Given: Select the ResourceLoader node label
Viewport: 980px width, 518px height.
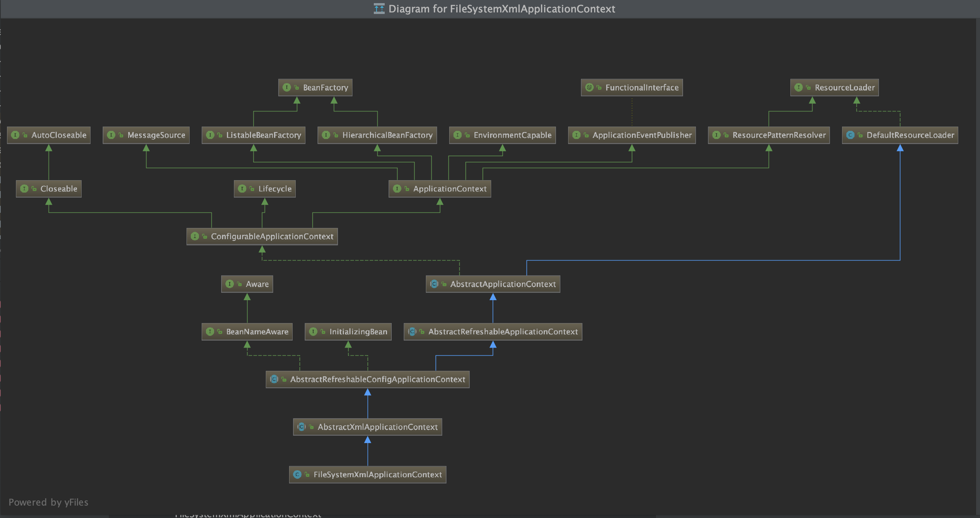Looking at the screenshot, I should click(x=845, y=88).
